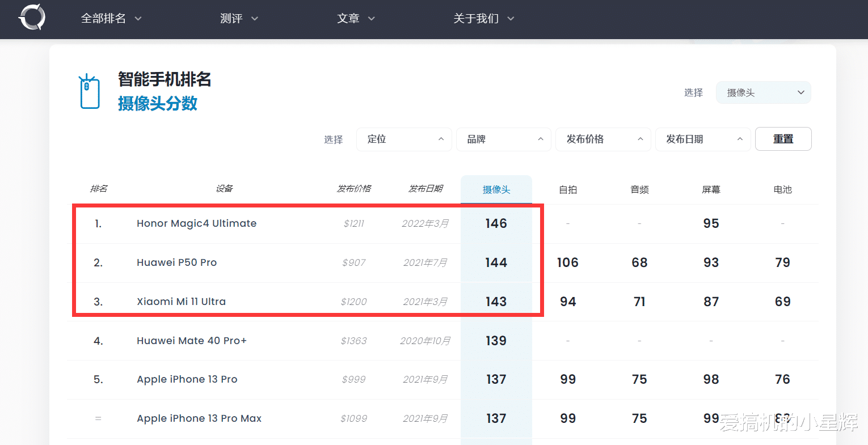Expand chevron next to 测评

[x=255, y=19]
